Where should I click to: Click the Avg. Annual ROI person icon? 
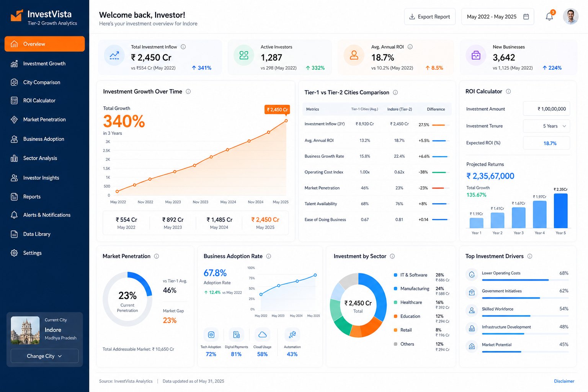pyautogui.click(x=354, y=56)
